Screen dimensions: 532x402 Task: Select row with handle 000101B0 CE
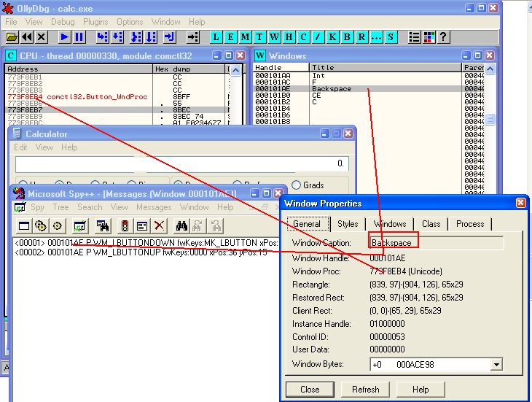[x=369, y=96]
